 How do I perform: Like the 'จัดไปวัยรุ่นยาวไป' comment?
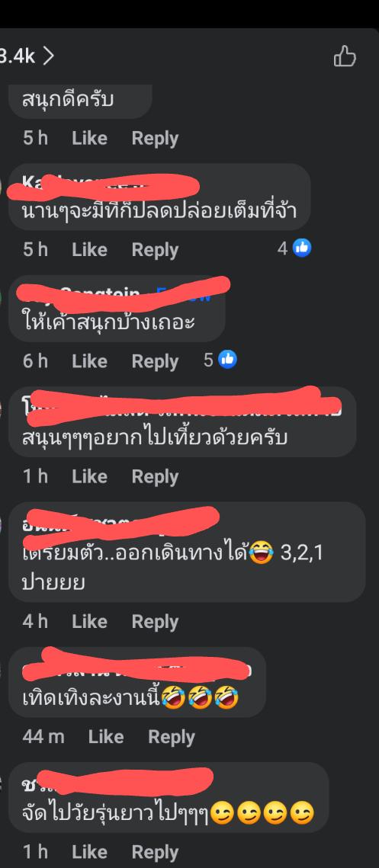point(89,852)
